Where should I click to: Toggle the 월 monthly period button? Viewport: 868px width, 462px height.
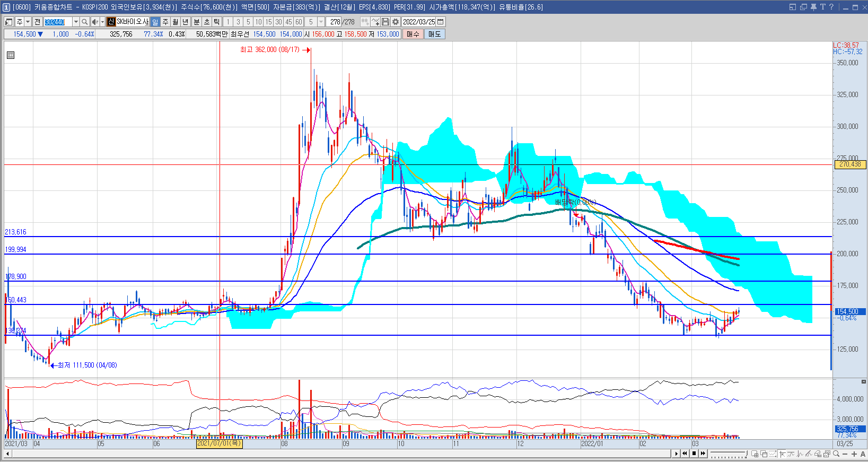[175, 22]
